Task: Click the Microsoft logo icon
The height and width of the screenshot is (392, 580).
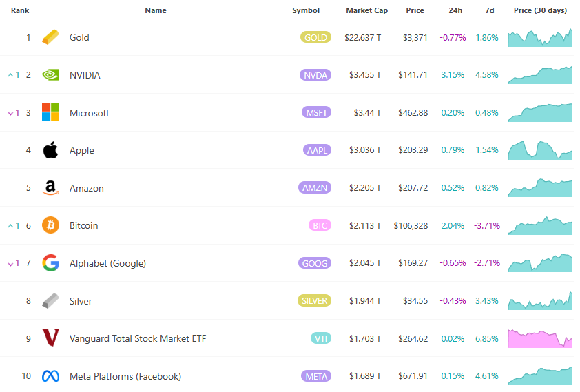Action: pyautogui.click(x=51, y=112)
